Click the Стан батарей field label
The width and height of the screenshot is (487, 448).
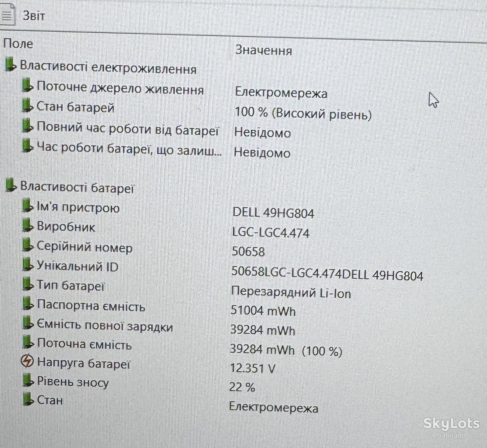point(75,107)
